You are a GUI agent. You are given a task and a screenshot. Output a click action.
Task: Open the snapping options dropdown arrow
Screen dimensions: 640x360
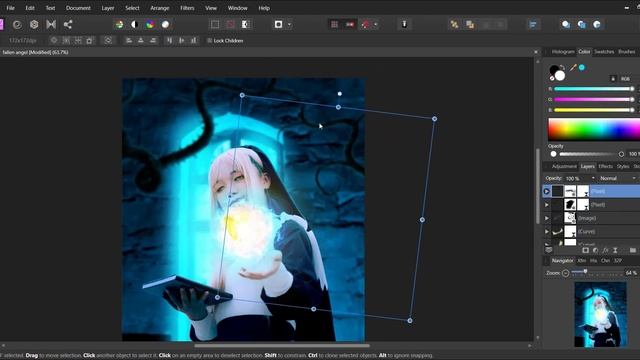tap(376, 24)
